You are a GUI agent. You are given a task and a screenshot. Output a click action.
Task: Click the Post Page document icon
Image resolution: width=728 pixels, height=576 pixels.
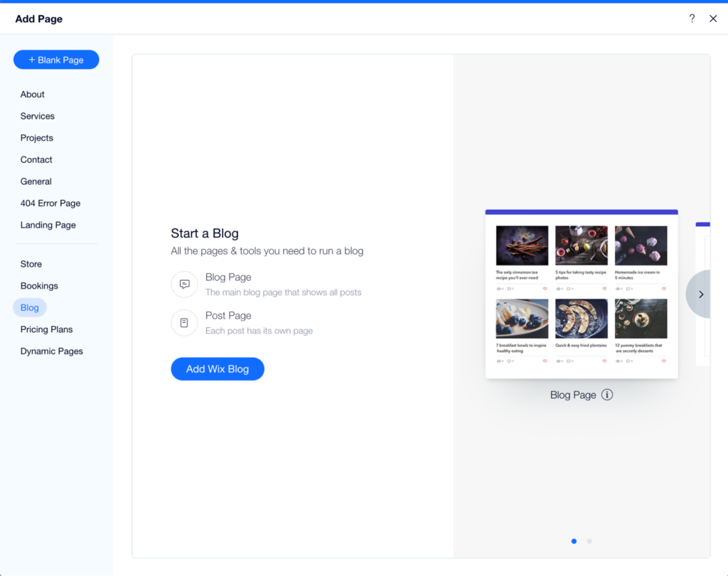[x=184, y=323]
